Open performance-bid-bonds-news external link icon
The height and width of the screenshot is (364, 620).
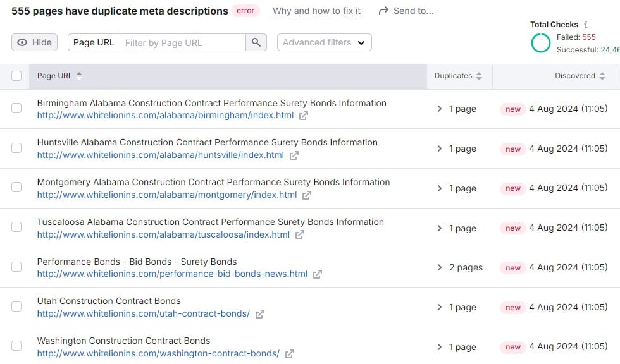(x=318, y=274)
